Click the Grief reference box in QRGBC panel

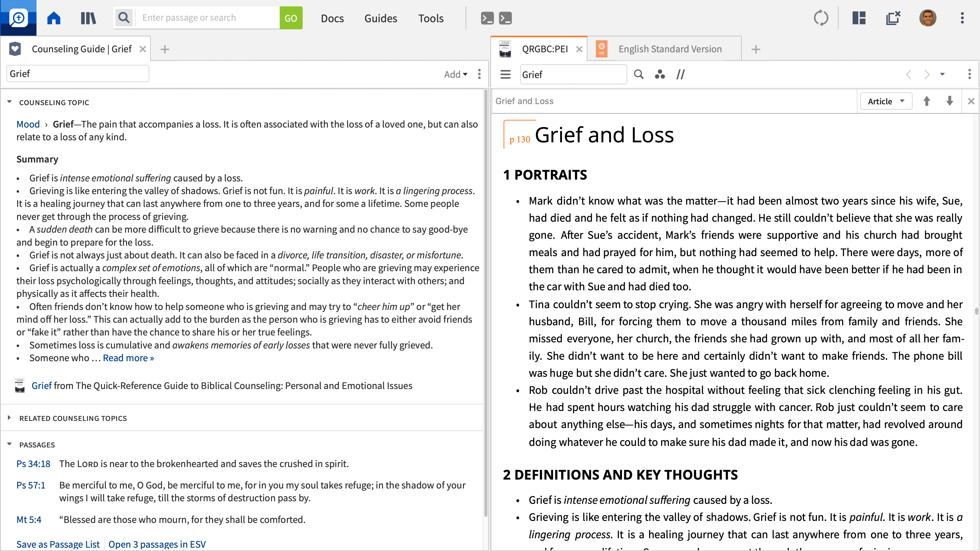573,74
